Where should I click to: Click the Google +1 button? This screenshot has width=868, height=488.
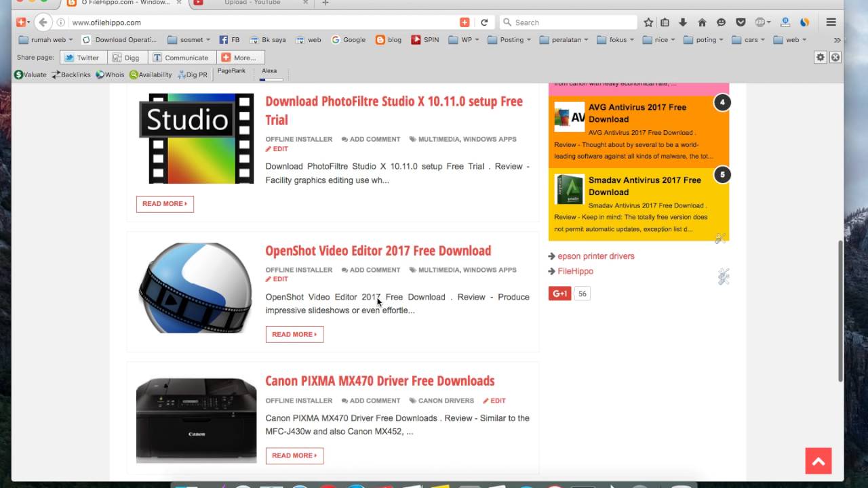pos(559,293)
